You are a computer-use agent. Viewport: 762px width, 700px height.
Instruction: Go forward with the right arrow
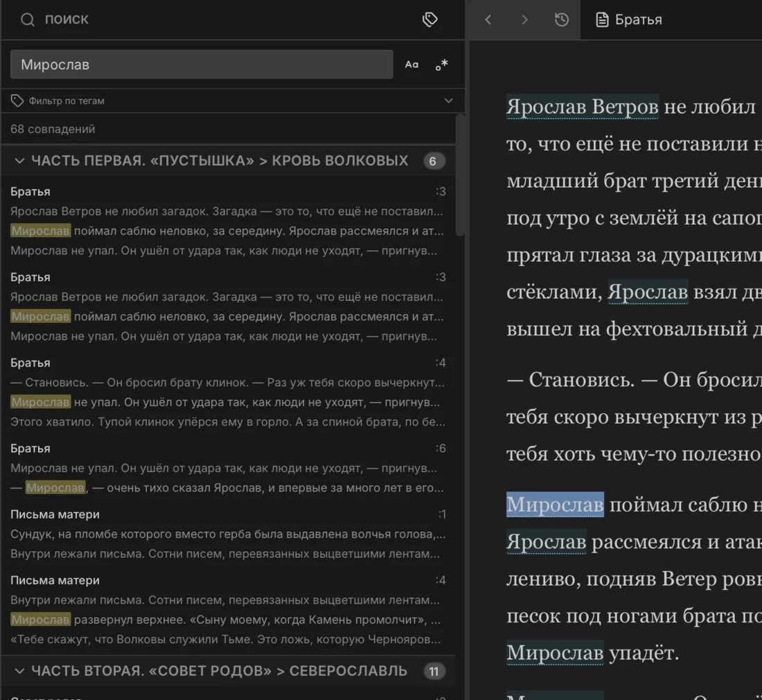click(524, 19)
